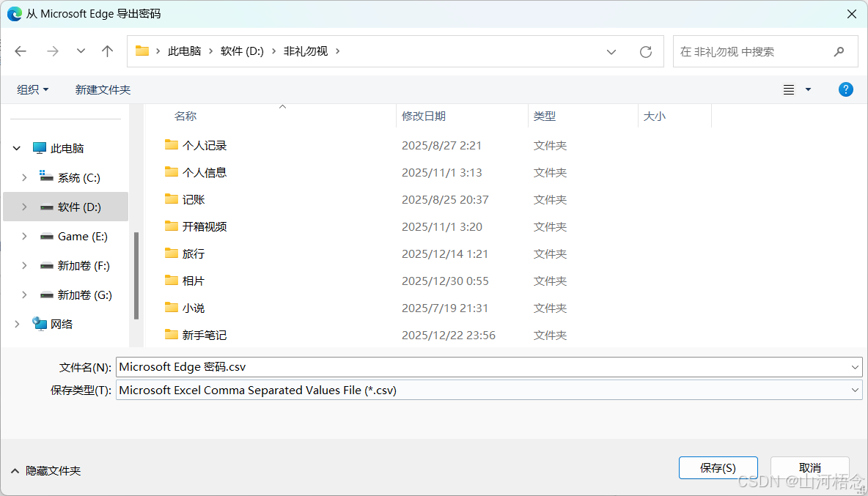Expand 新加卷 (F:) drive node
Screen dimensions: 868x496
(24, 265)
